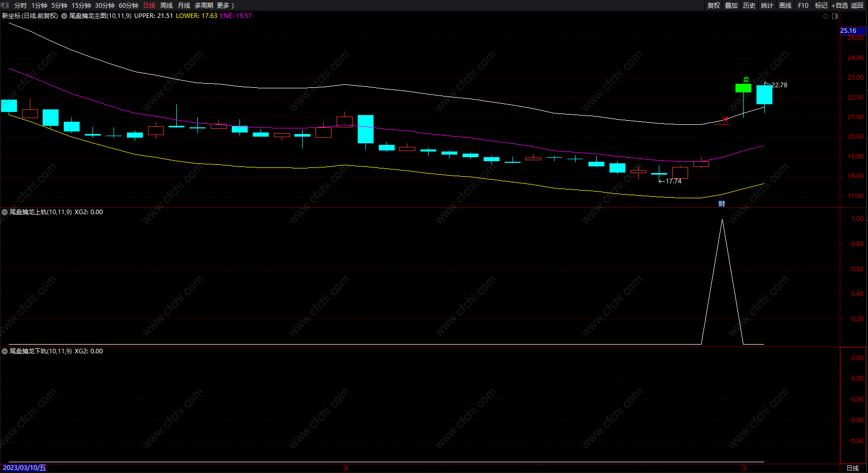
Task: Click the diamond icon in main chart corner
Action: (826, 16)
